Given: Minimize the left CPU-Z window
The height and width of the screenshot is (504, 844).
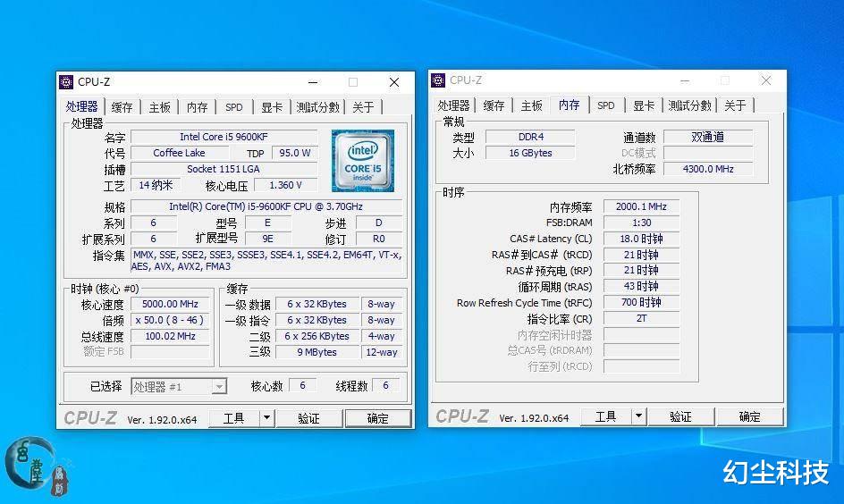Looking at the screenshot, I should pos(313,82).
